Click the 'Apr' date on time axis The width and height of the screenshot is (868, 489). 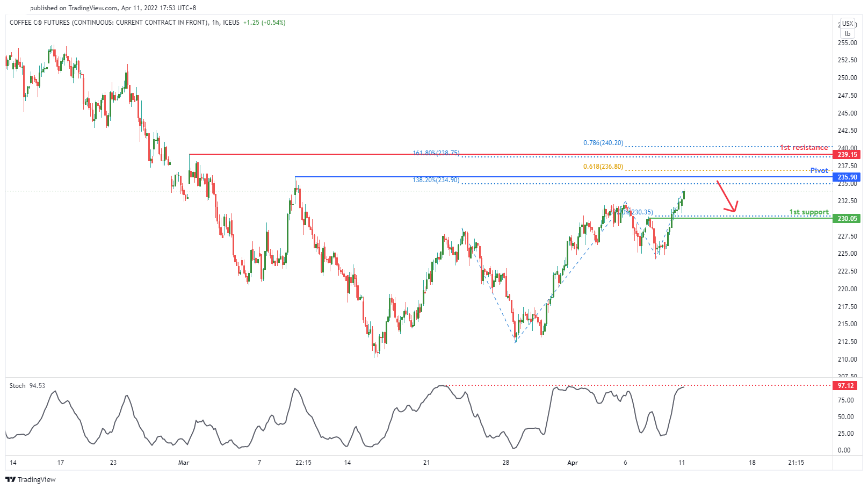pyautogui.click(x=573, y=463)
